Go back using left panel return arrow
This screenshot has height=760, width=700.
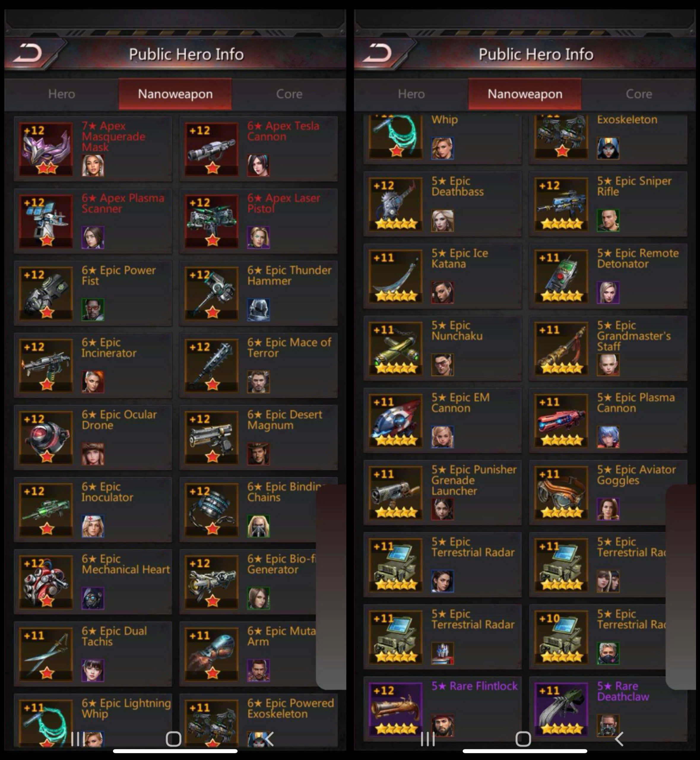coord(28,53)
